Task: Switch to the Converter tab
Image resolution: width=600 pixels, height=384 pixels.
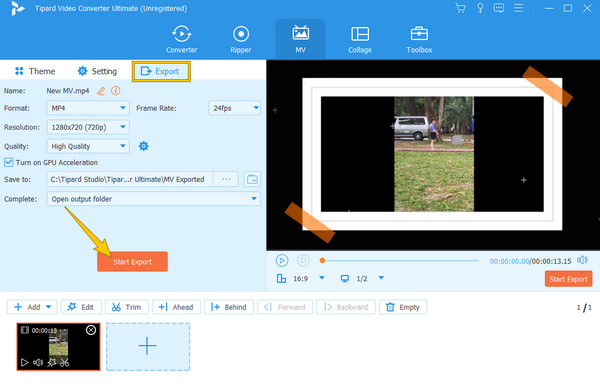Action: tap(181, 39)
